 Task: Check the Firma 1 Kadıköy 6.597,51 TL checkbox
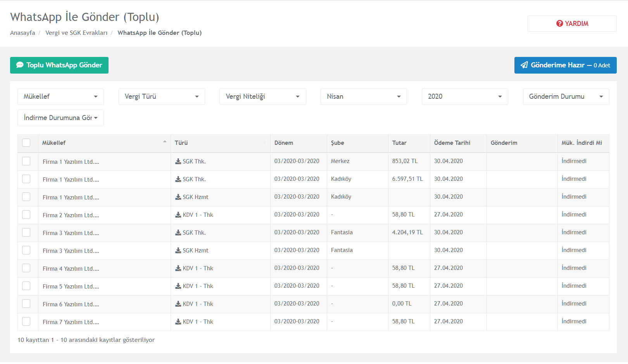26,179
